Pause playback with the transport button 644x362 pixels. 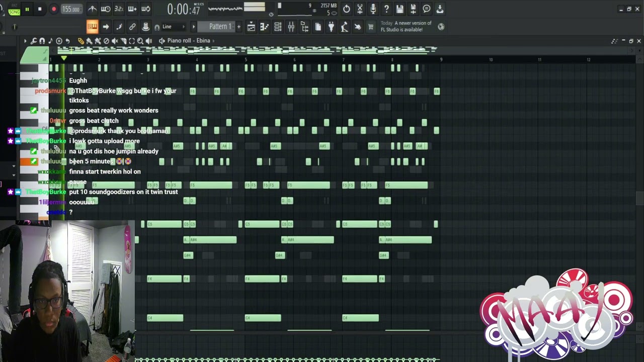(27, 9)
